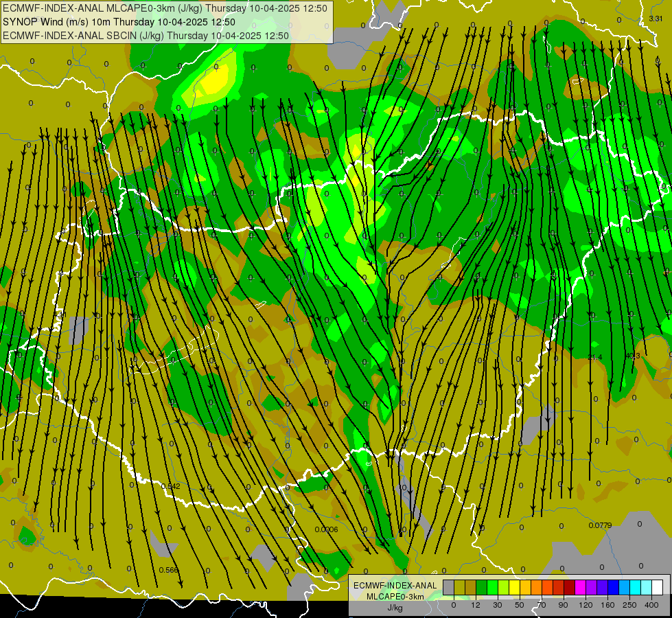Image resolution: width=672 pixels, height=618 pixels.
Task: Select the dark green legend swatch
Action: tap(482, 587)
